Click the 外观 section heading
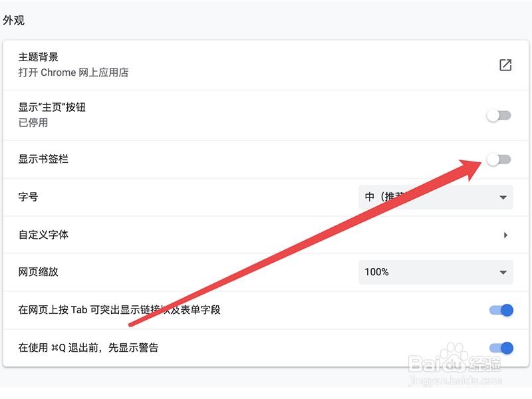The image size is (532, 399). click(x=14, y=20)
